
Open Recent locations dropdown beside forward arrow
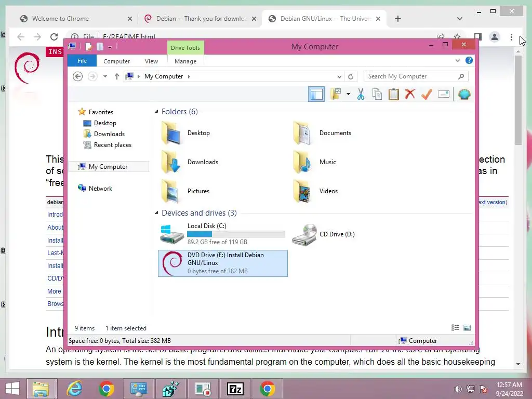point(105,76)
